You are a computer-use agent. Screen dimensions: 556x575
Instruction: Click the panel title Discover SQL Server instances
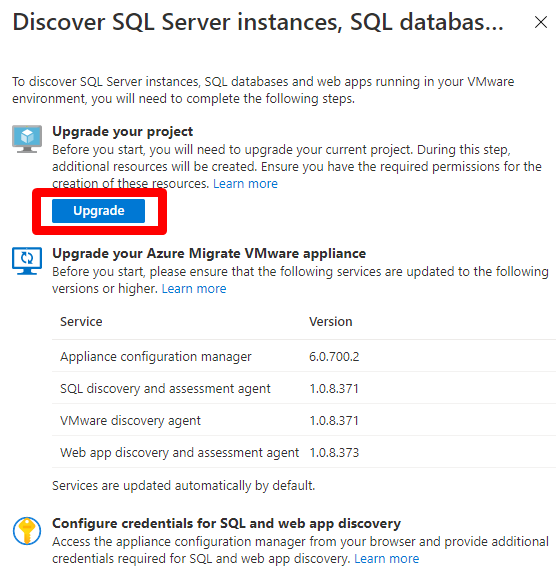[x=258, y=22]
